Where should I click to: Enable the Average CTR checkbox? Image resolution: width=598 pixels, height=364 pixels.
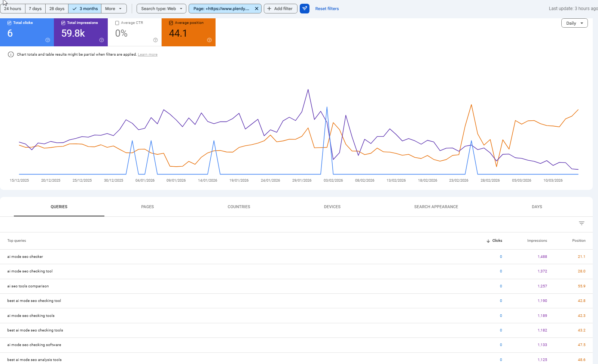(x=117, y=23)
